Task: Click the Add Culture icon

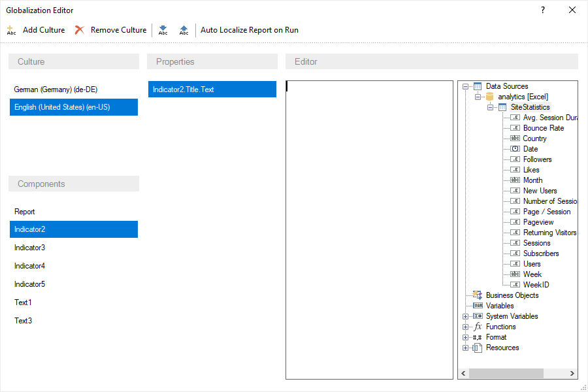Action: pyautogui.click(x=11, y=30)
